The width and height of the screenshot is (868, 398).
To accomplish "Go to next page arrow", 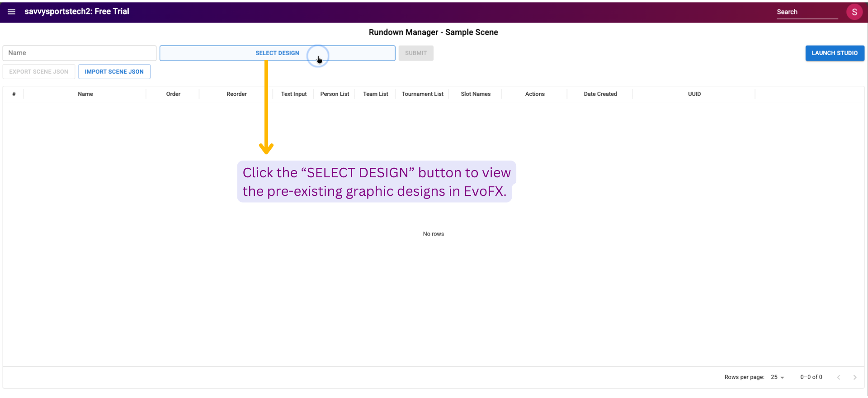I will pos(854,377).
